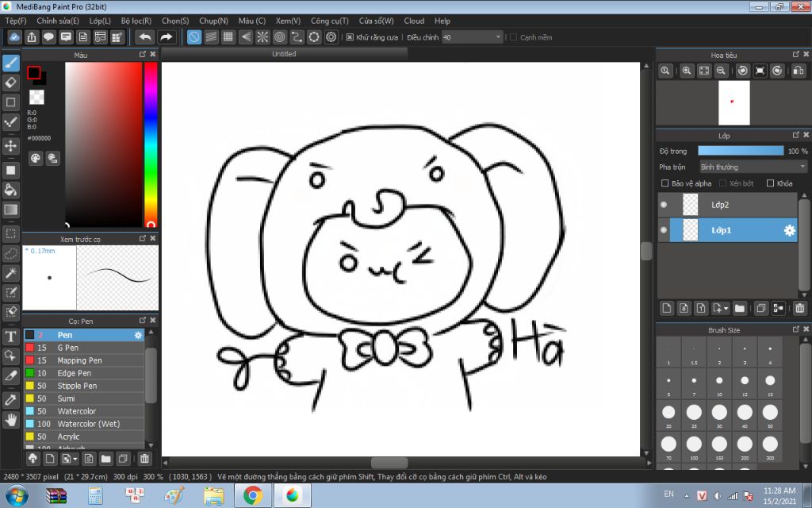
Task: Open Pen brush settings gear
Action: 138,336
